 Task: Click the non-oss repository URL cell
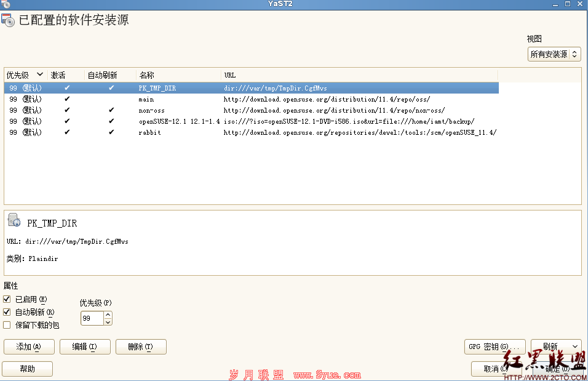[x=334, y=110]
